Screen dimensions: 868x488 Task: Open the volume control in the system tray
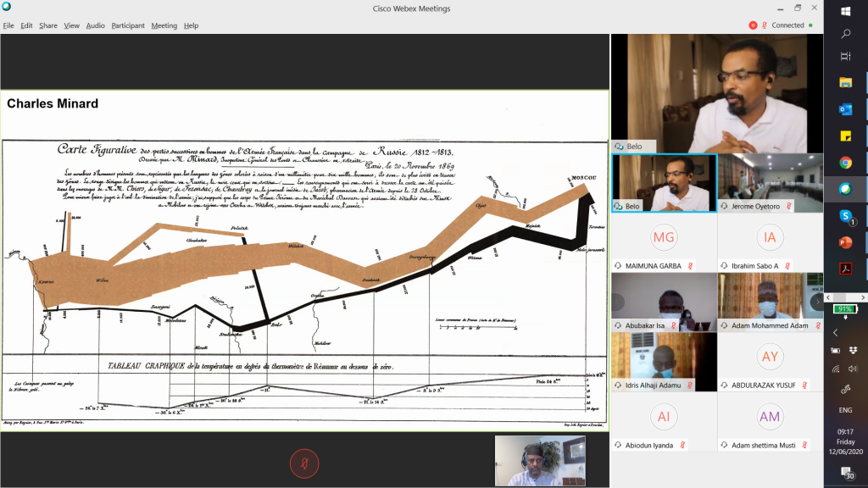(853, 369)
